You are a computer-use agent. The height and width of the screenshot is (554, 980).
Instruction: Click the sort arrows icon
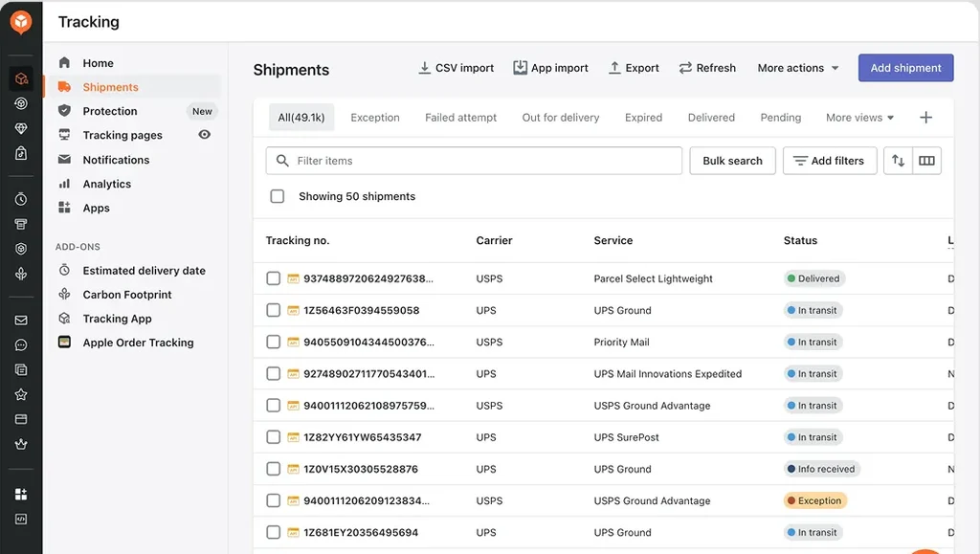tap(898, 161)
